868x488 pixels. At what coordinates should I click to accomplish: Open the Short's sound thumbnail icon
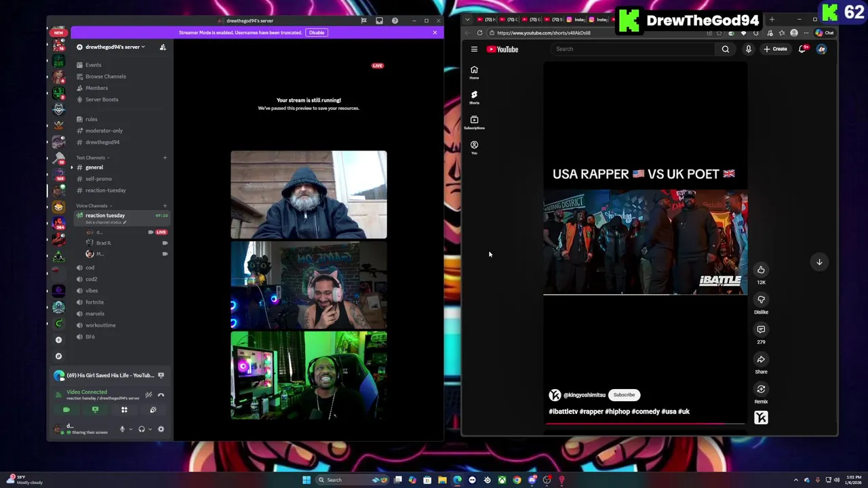point(761,418)
